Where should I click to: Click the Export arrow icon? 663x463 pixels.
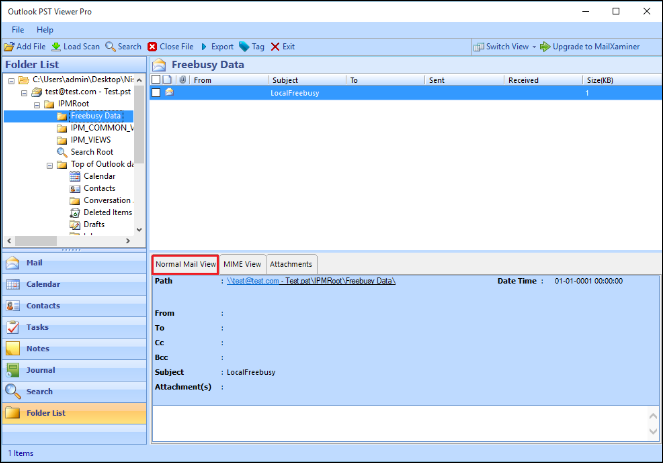pos(204,47)
